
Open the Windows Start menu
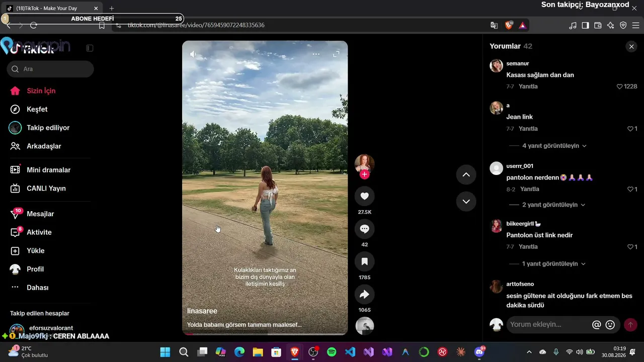165,352
